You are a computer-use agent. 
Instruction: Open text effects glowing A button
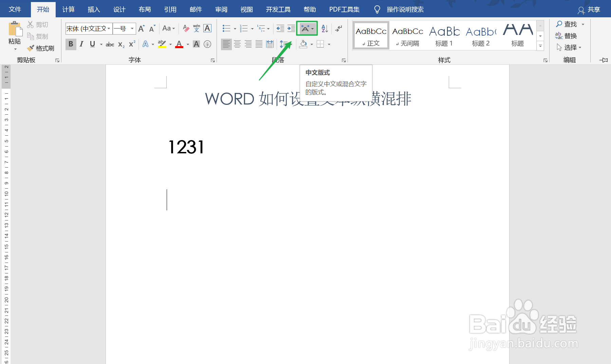coord(145,44)
